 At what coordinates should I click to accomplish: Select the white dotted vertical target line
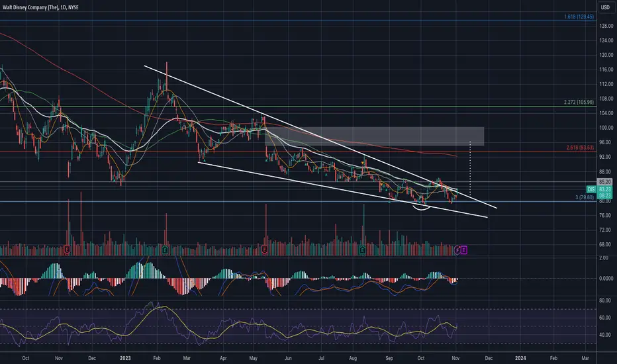click(470, 168)
